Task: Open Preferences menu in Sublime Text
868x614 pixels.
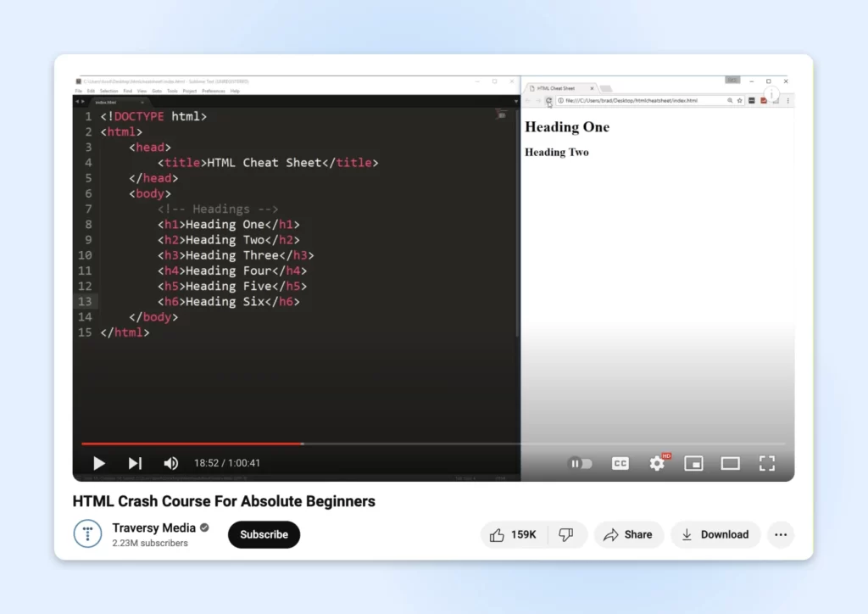Action: [x=214, y=91]
